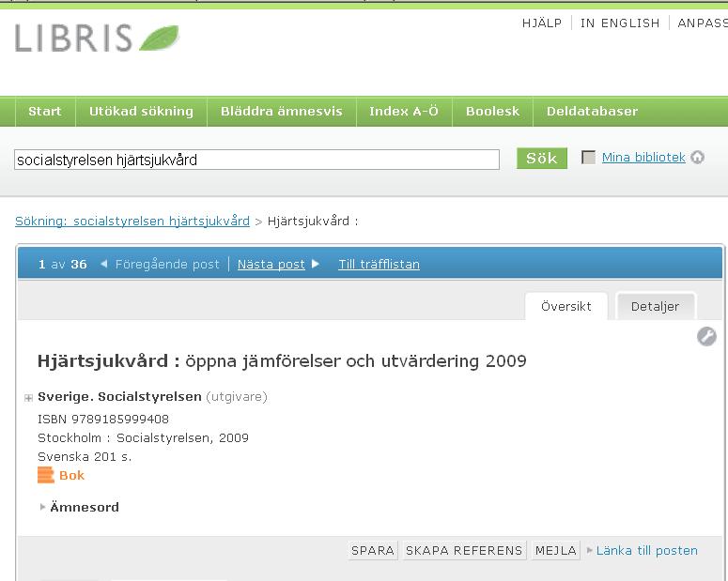The height and width of the screenshot is (581, 728).
Task: Toggle the Mina bibliotek checkbox
Action: tap(588, 158)
